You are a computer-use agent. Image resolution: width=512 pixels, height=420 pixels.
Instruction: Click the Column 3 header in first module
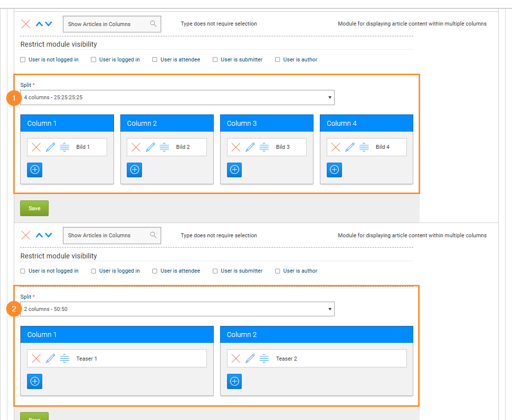pos(267,123)
